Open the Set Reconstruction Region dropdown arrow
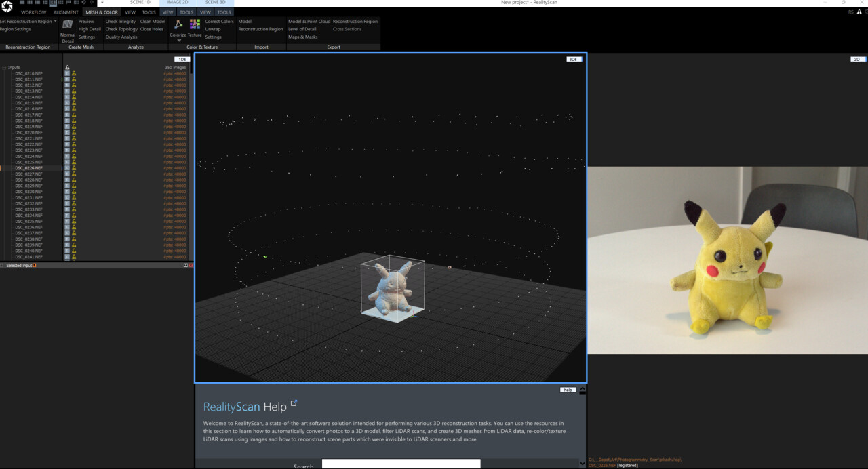Screen dimensions: 868x469 pyautogui.click(x=55, y=21)
